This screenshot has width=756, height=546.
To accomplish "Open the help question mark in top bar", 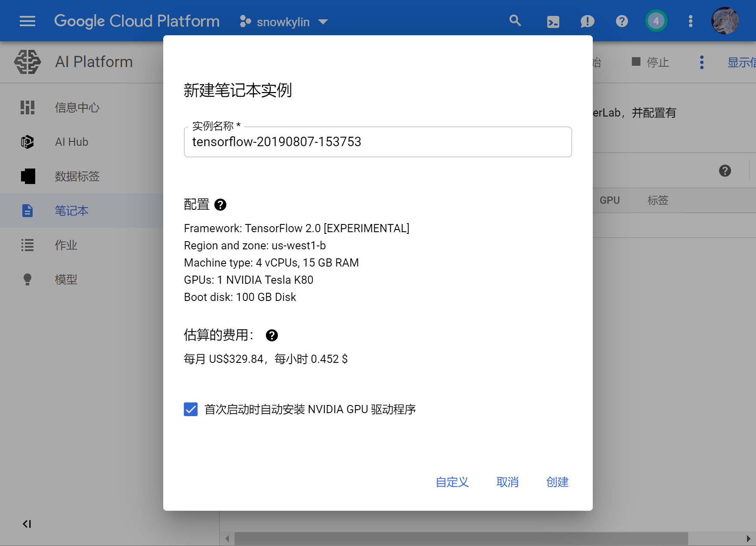I will 622,21.
